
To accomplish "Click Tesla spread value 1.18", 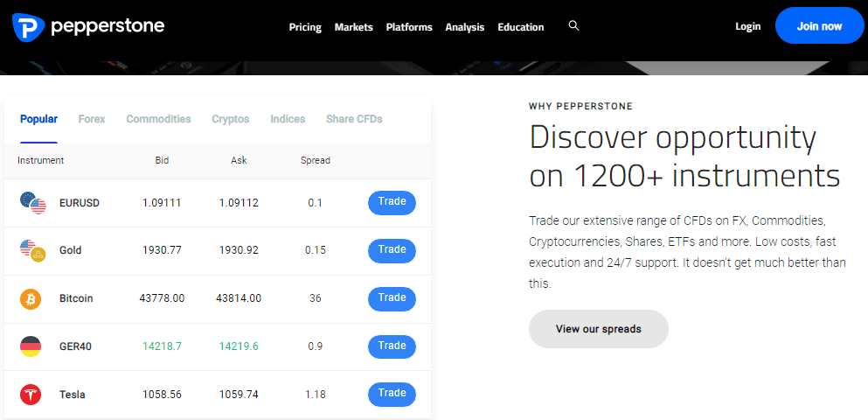I will (316, 395).
